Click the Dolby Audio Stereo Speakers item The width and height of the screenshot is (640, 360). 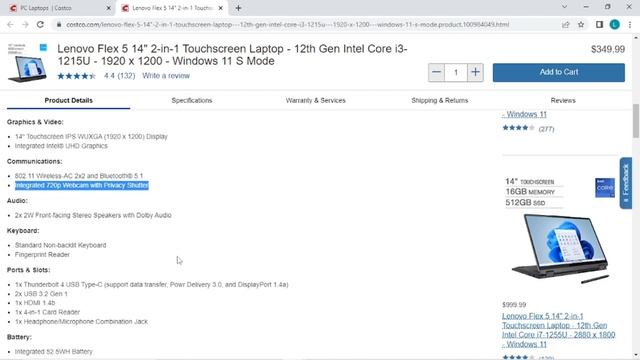coord(93,215)
